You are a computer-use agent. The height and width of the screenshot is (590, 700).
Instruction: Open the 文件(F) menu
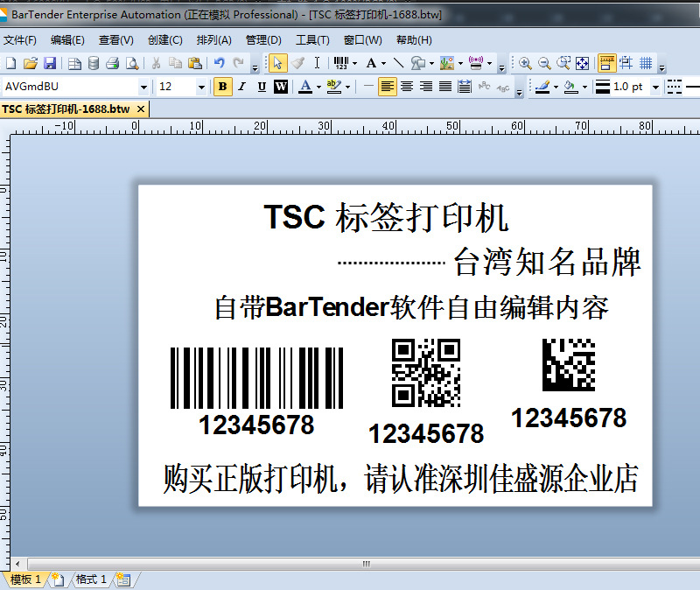coord(20,40)
